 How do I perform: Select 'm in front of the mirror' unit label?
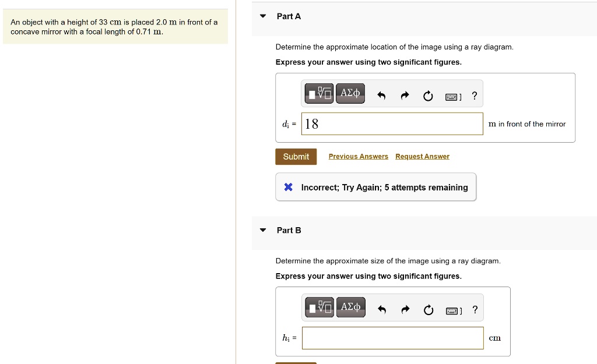pos(527,124)
